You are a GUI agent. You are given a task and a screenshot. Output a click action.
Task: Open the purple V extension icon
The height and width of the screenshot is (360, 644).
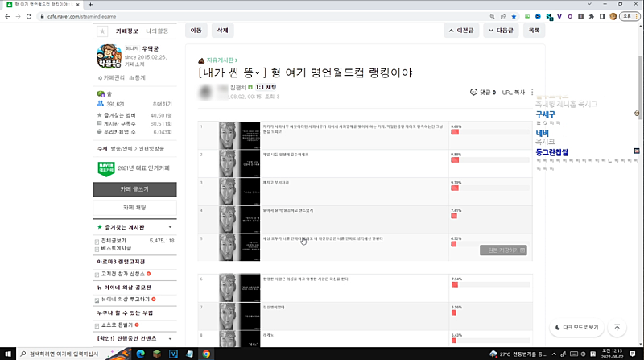[x=559, y=16]
